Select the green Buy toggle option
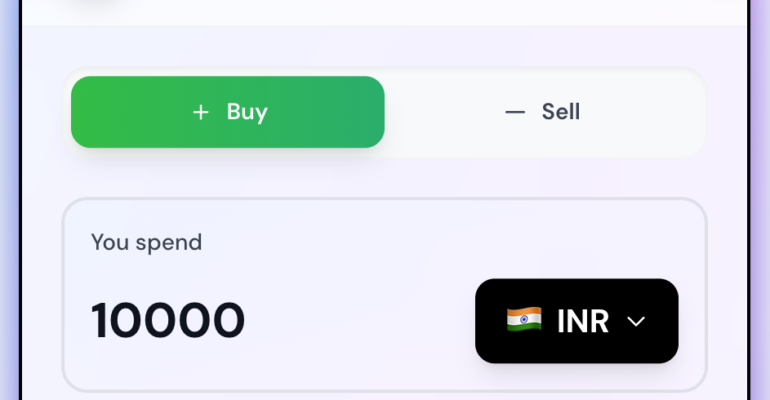 (x=228, y=112)
